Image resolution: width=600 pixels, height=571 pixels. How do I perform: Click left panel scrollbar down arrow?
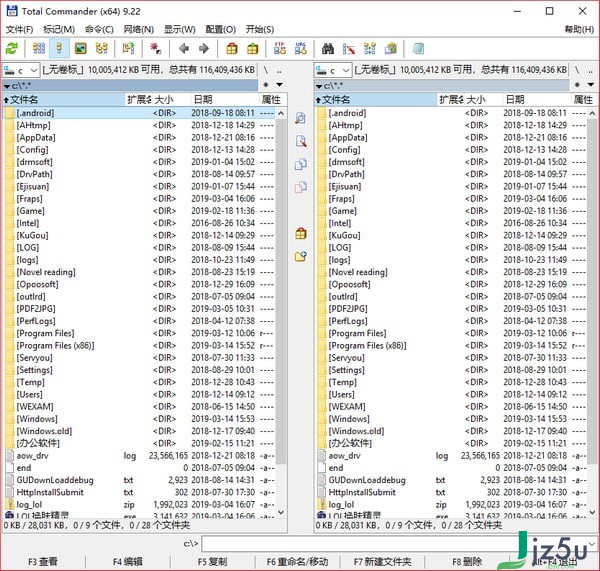(281, 512)
